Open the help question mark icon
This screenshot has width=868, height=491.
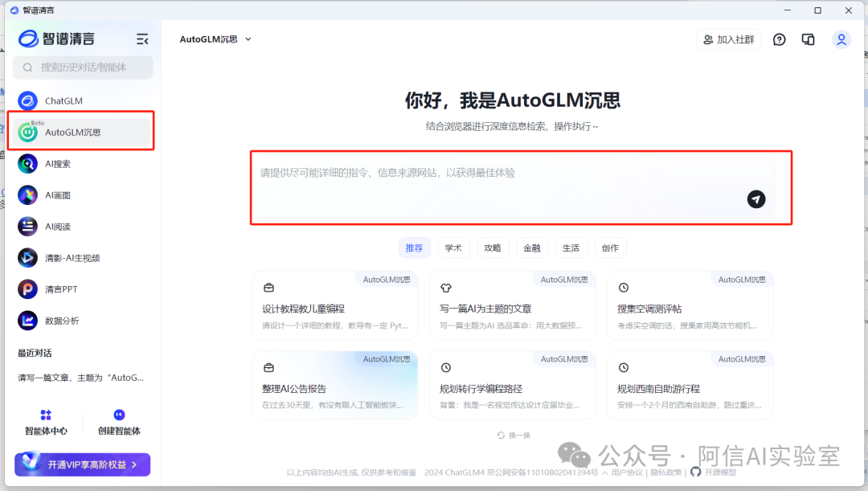(780, 39)
